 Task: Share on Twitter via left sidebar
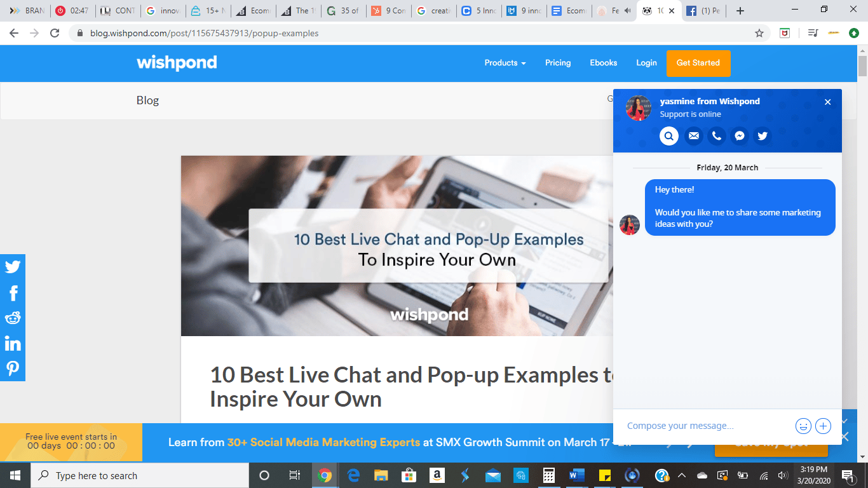click(13, 267)
